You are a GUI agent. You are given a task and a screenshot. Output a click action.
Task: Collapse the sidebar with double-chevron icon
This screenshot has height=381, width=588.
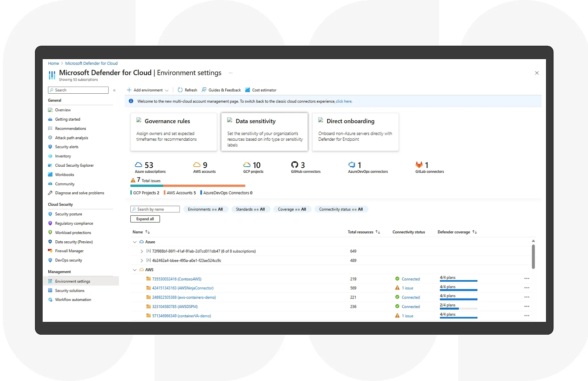tap(114, 90)
